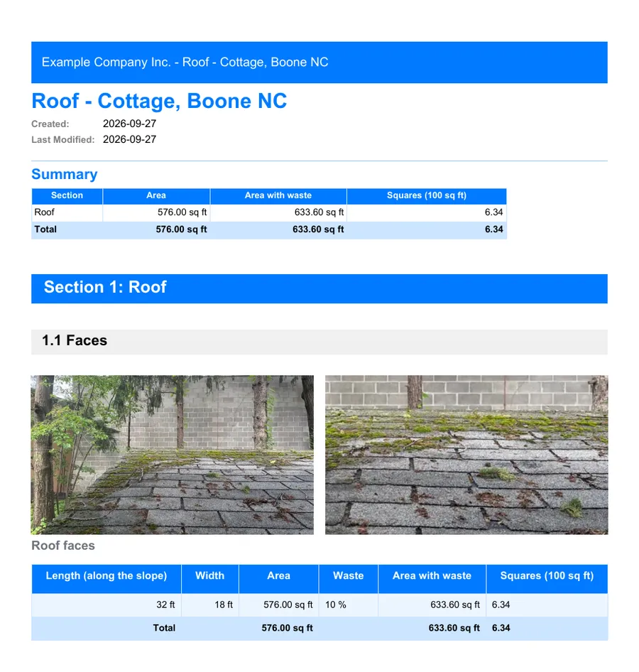Open the left roof photo with trees
Image resolution: width=639 pixels, height=672 pixels.
pyautogui.click(x=172, y=455)
